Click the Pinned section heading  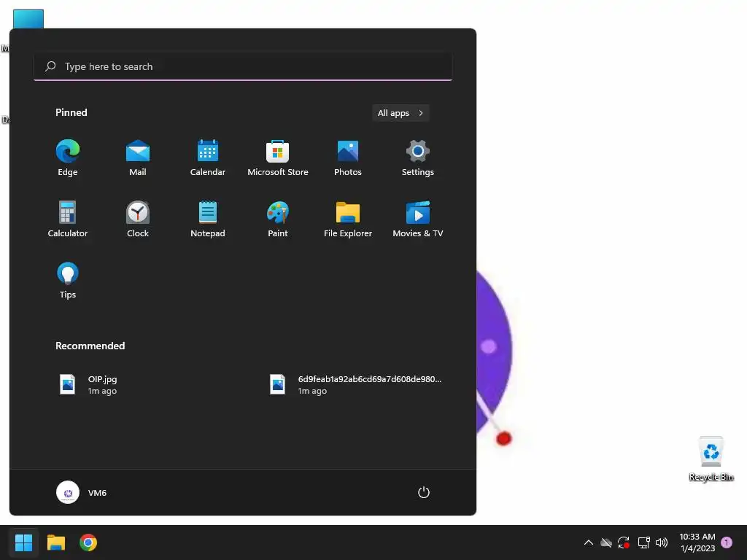click(71, 112)
